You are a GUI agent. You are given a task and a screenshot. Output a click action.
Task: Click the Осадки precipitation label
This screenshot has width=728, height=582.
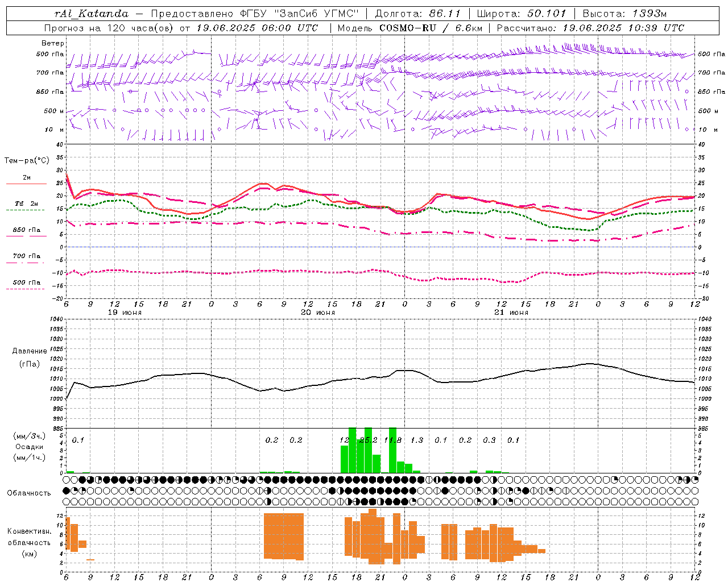click(30, 447)
